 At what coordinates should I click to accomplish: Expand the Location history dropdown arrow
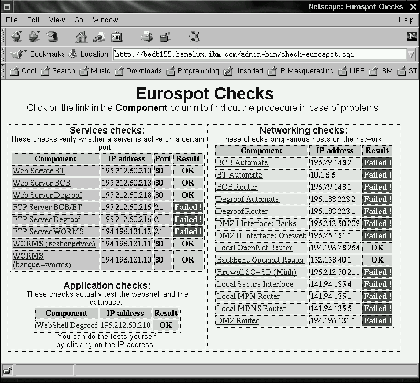click(411, 54)
